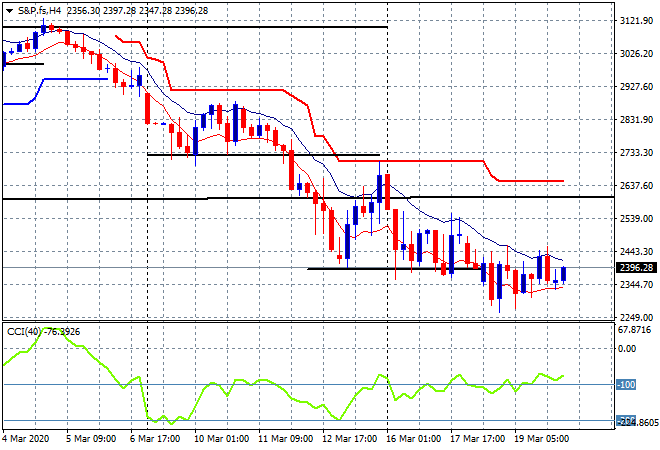The width and height of the screenshot is (660, 450).
Task: Select the CCI(40) -76.3926 indicator label
Action: pyautogui.click(x=43, y=332)
